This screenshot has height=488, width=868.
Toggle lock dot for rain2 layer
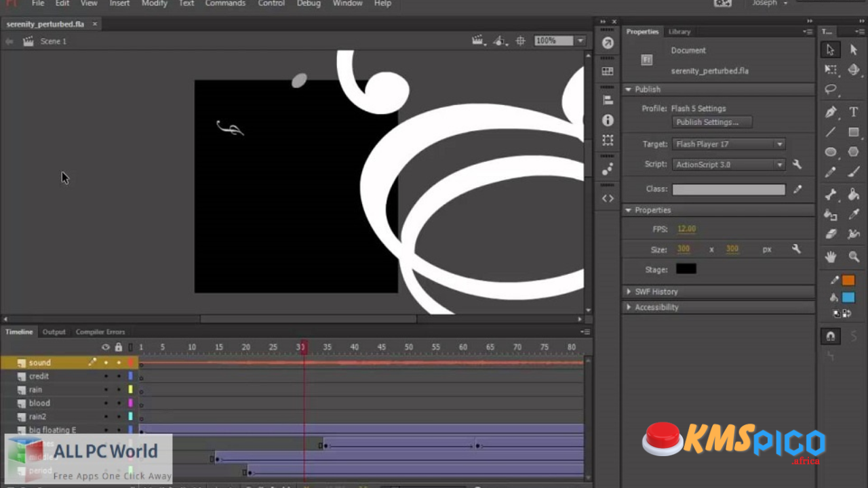point(119,417)
